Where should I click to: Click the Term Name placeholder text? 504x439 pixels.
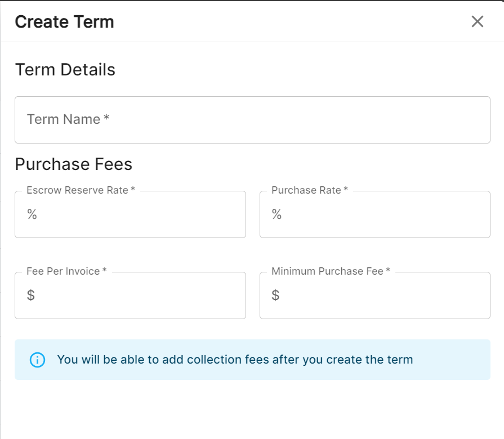pyautogui.click(x=68, y=119)
